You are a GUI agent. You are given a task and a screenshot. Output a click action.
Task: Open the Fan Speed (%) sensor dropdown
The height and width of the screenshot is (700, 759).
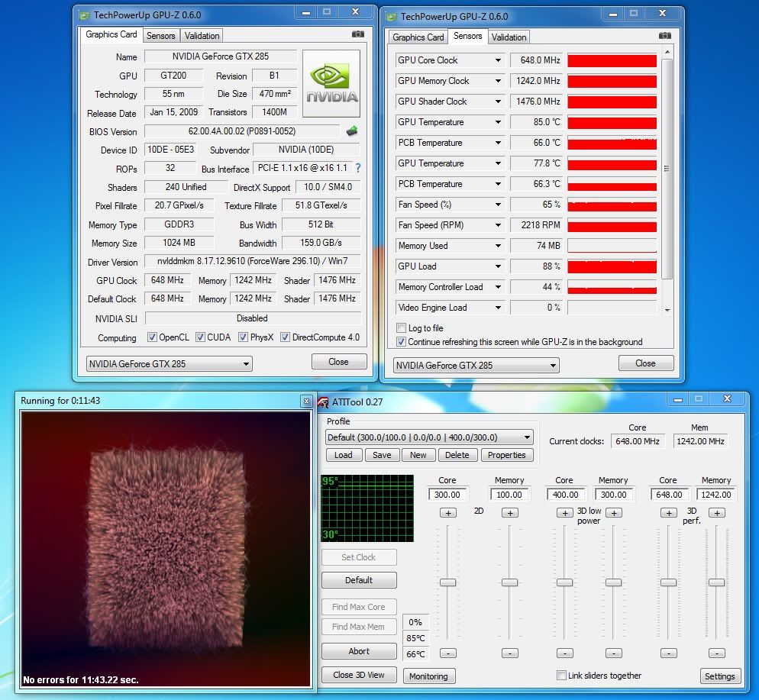tap(498, 205)
